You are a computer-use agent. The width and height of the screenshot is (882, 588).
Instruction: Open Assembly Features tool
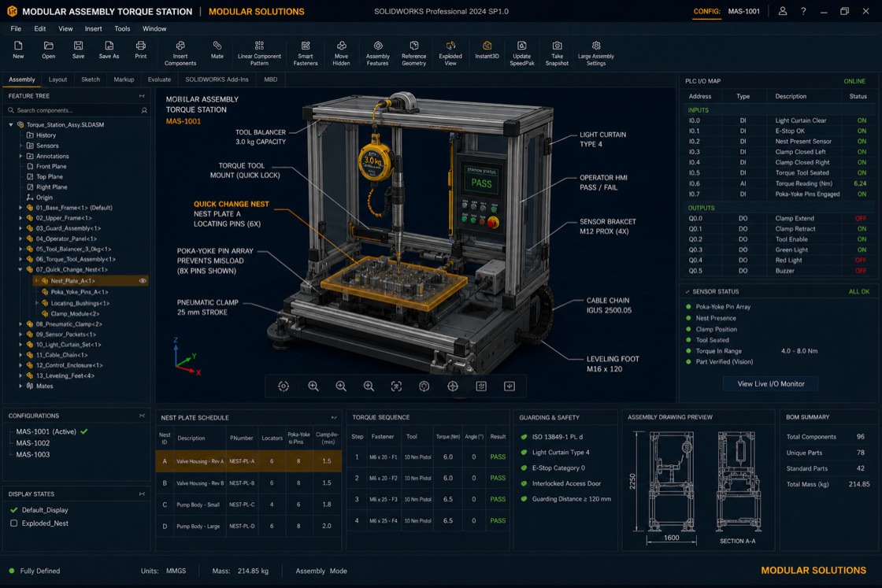pos(378,53)
